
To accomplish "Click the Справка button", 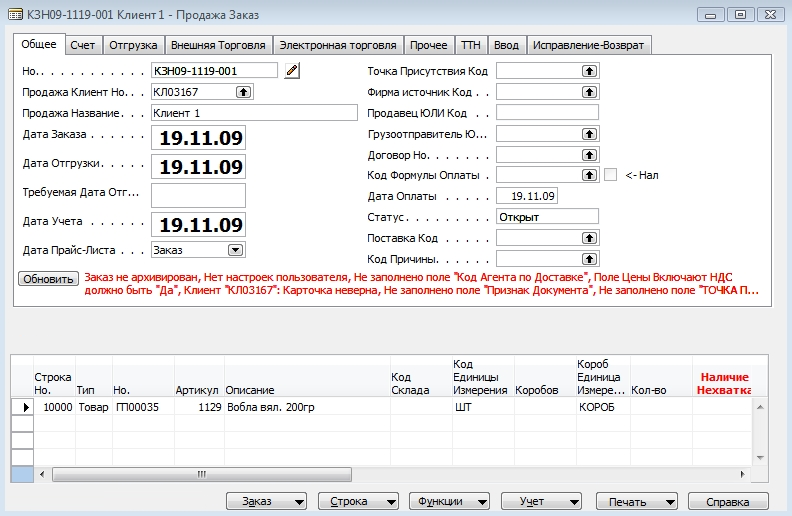I will [735, 501].
